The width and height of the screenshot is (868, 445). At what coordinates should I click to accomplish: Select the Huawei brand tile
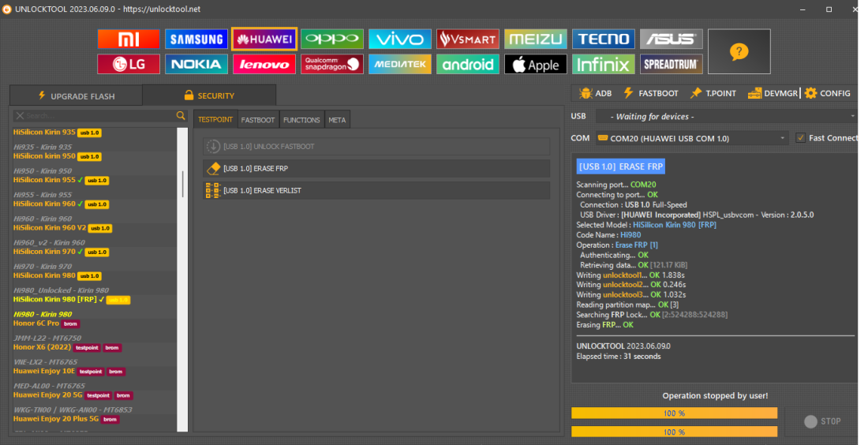click(x=264, y=39)
